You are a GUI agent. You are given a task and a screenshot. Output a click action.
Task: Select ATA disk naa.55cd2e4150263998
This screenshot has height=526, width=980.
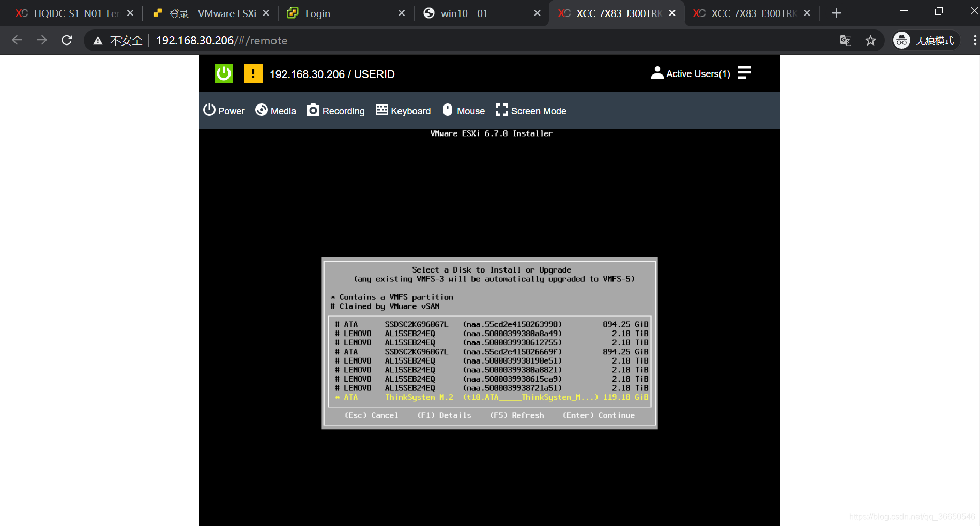point(490,324)
